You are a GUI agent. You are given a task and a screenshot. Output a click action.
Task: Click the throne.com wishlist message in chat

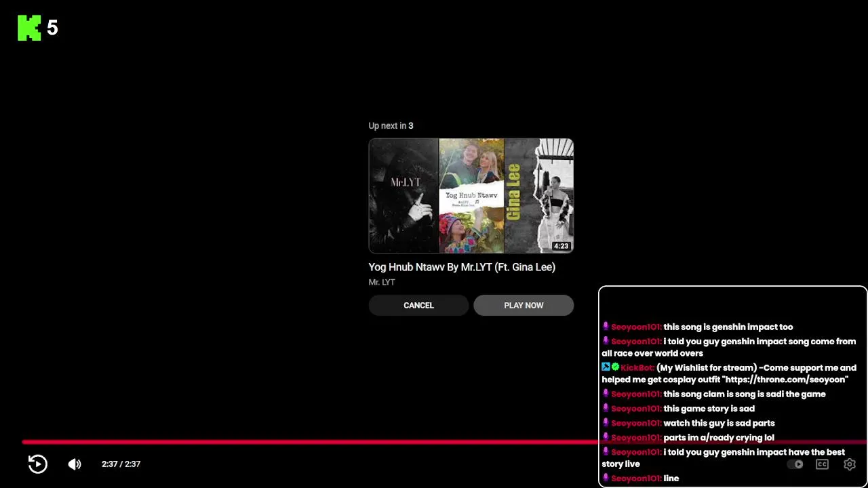click(729, 374)
